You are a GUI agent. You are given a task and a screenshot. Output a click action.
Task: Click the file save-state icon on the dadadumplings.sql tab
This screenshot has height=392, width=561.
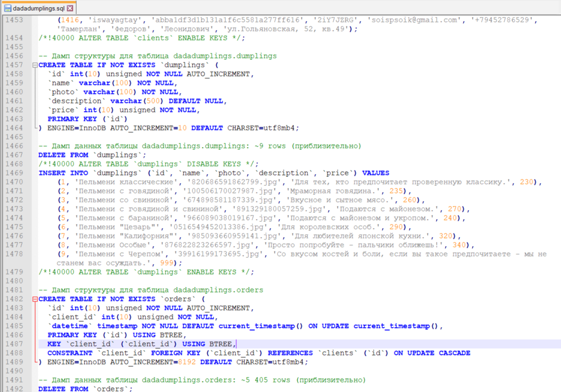point(7,8)
